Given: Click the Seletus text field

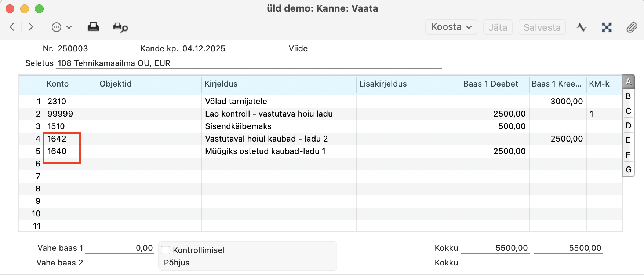Looking at the screenshot, I should [x=249, y=63].
